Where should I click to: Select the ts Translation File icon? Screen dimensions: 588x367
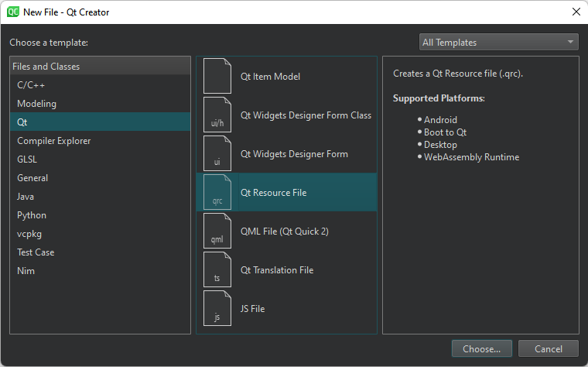[217, 270]
